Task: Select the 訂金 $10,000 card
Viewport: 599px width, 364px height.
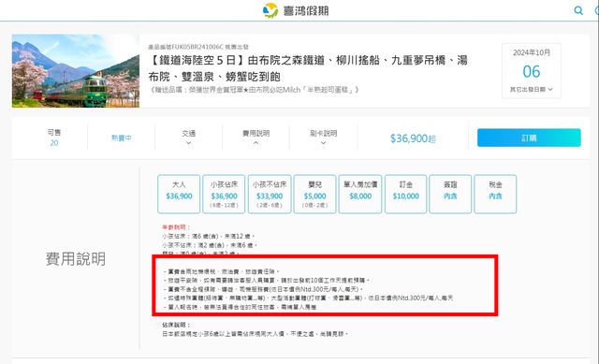Action: click(405, 194)
